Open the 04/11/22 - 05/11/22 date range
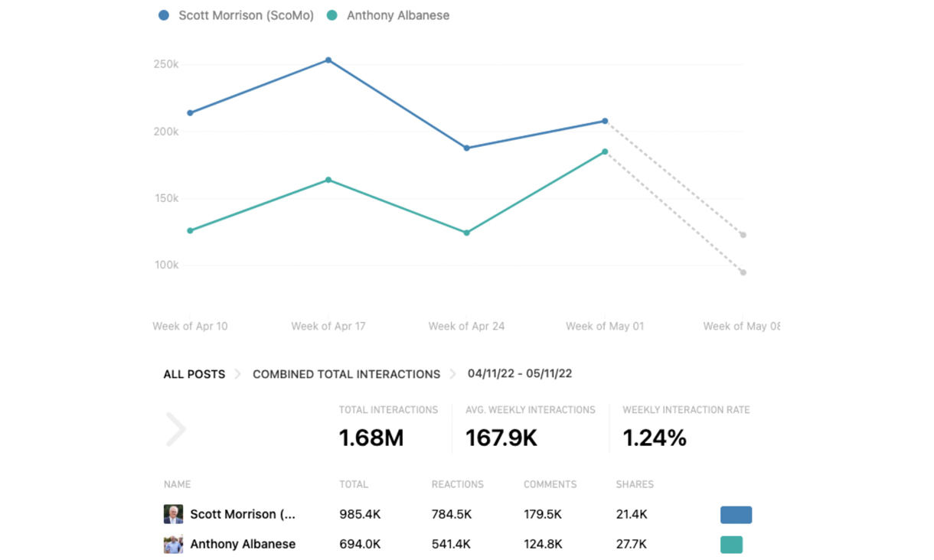This screenshot has width=934, height=560. 520,374
